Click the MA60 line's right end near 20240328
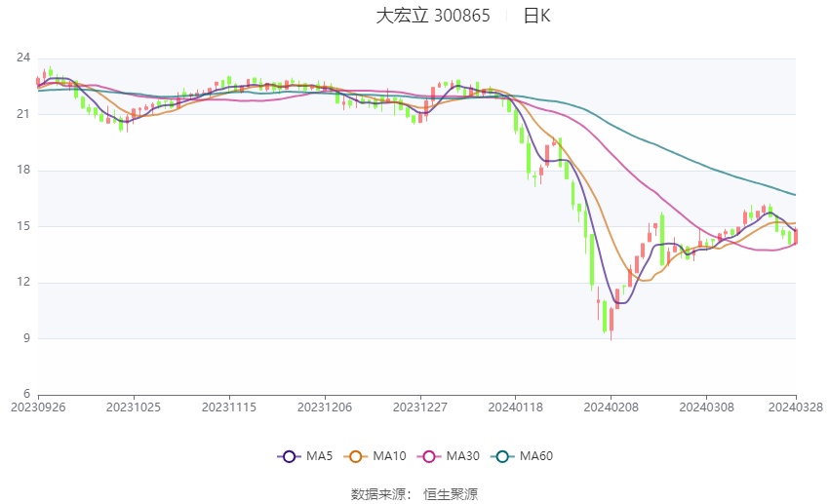The height and width of the screenshot is (504, 829). pyautogui.click(x=795, y=194)
